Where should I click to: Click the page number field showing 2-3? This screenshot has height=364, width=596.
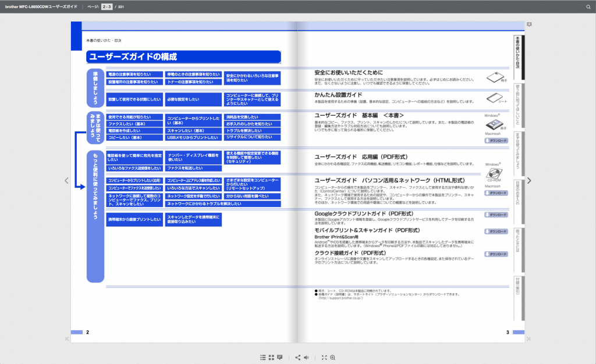pos(107,7)
